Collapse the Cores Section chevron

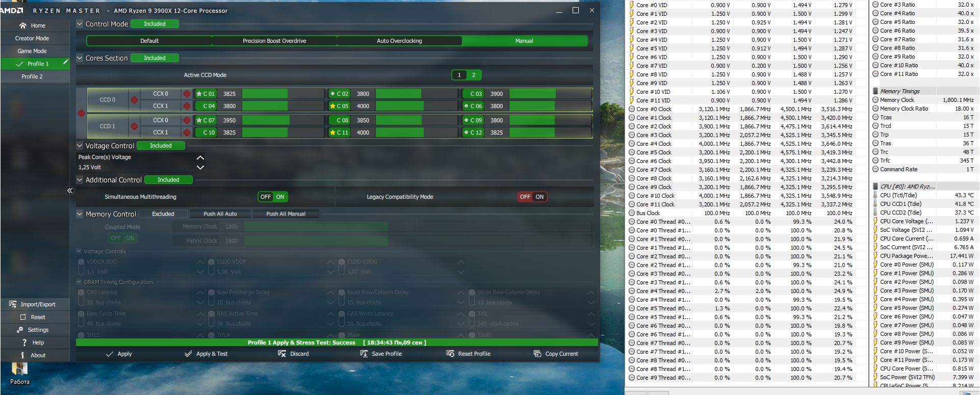pos(80,58)
